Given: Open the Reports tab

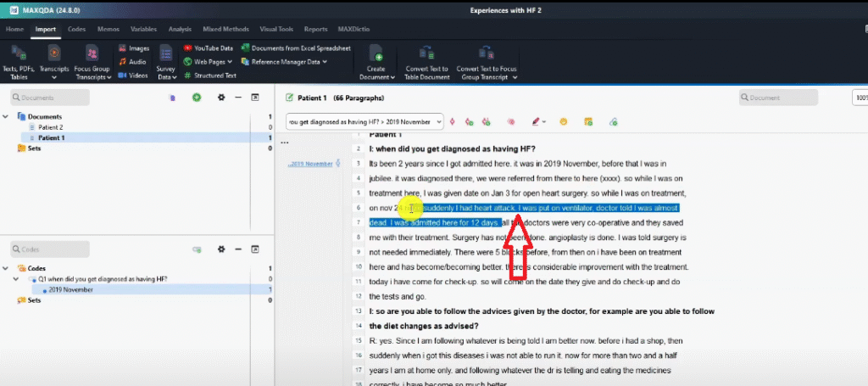Looking at the screenshot, I should (315, 30).
